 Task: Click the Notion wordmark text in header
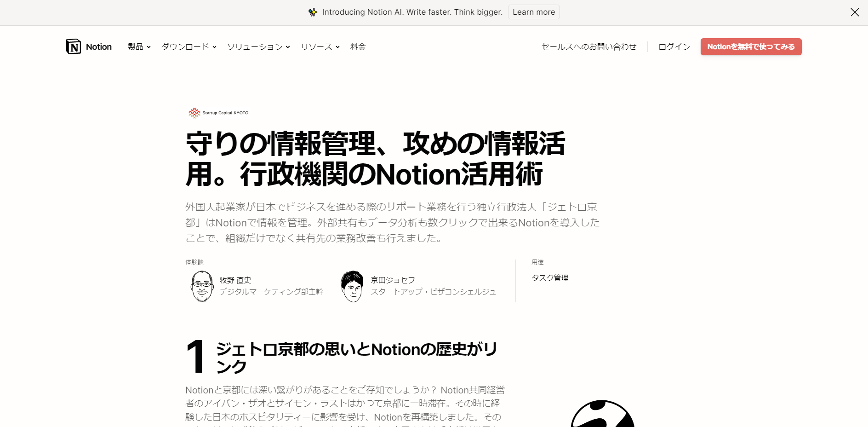coord(99,46)
